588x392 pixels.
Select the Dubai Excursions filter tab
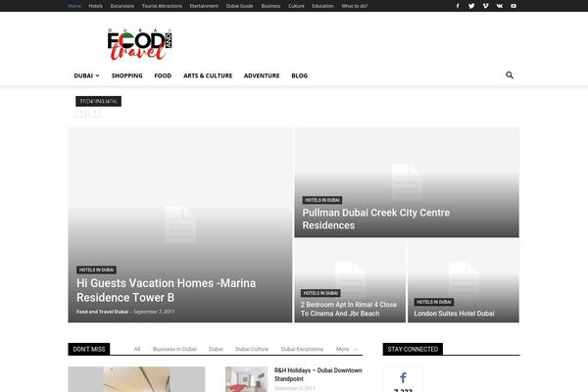(x=302, y=349)
